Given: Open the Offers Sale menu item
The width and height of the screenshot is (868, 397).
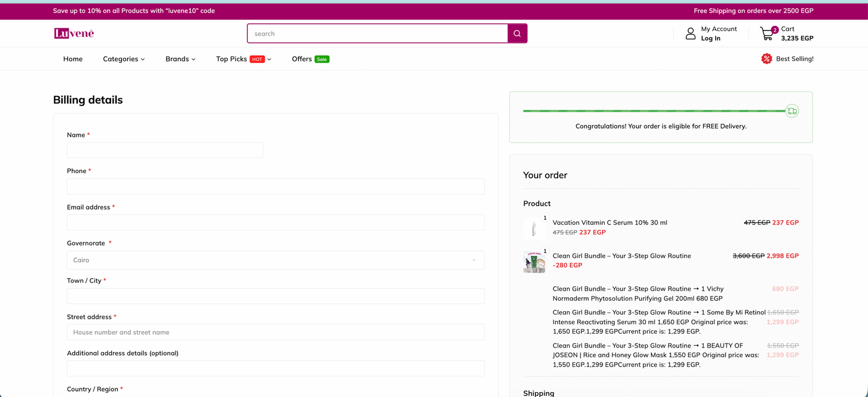Looking at the screenshot, I should [x=310, y=59].
